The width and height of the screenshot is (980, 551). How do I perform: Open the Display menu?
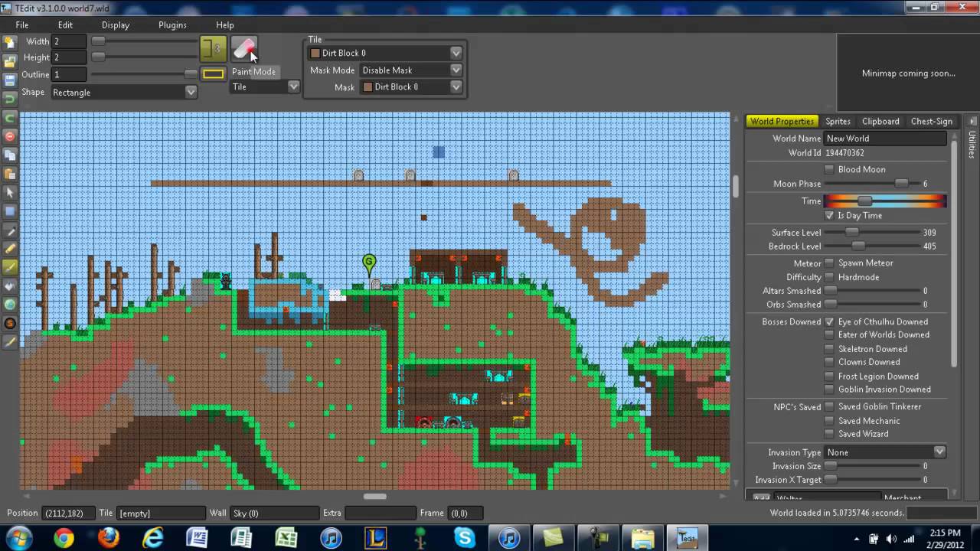tap(116, 25)
